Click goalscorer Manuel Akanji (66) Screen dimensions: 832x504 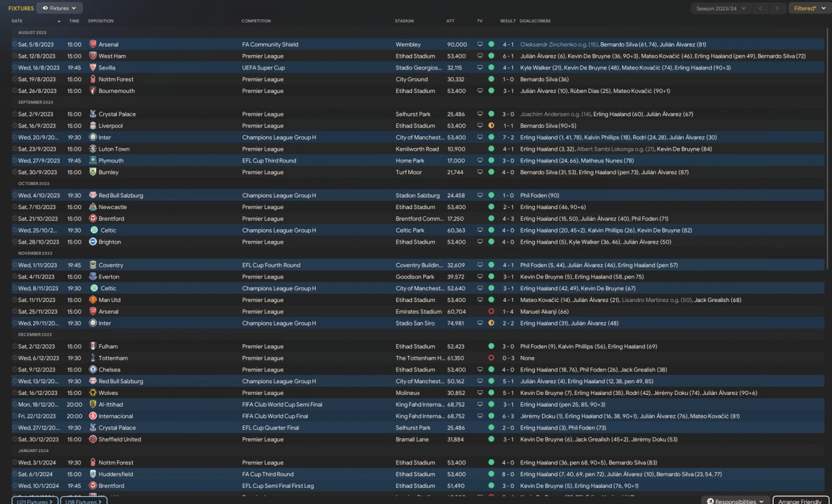tap(545, 312)
